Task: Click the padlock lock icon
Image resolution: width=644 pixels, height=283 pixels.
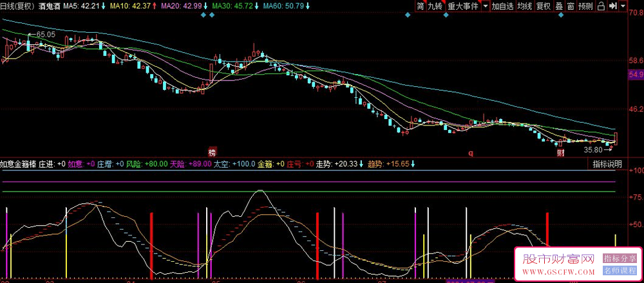Action: coord(601,6)
